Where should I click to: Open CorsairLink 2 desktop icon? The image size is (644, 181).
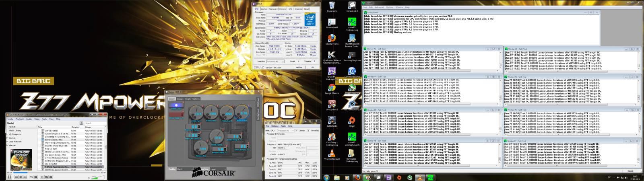(x=352, y=7)
